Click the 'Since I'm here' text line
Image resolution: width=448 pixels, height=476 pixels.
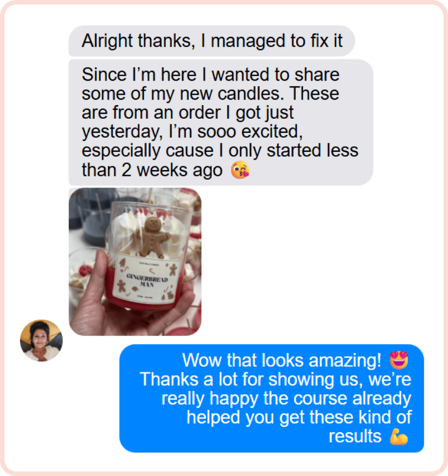(139, 74)
